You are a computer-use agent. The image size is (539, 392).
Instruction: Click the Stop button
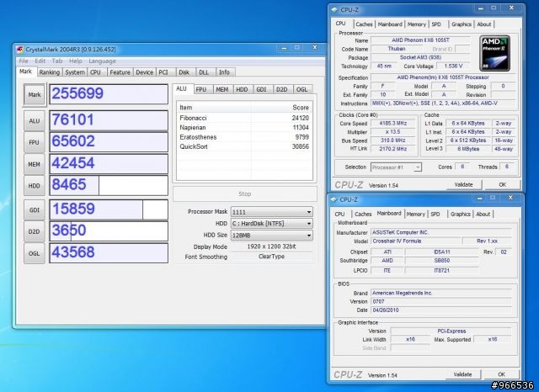point(245,194)
